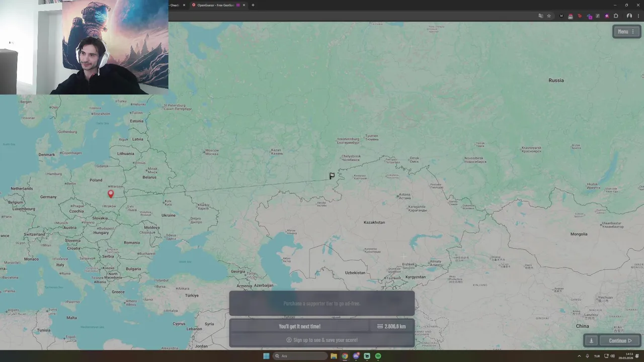Click the microphone icon in system tray

[587, 356]
